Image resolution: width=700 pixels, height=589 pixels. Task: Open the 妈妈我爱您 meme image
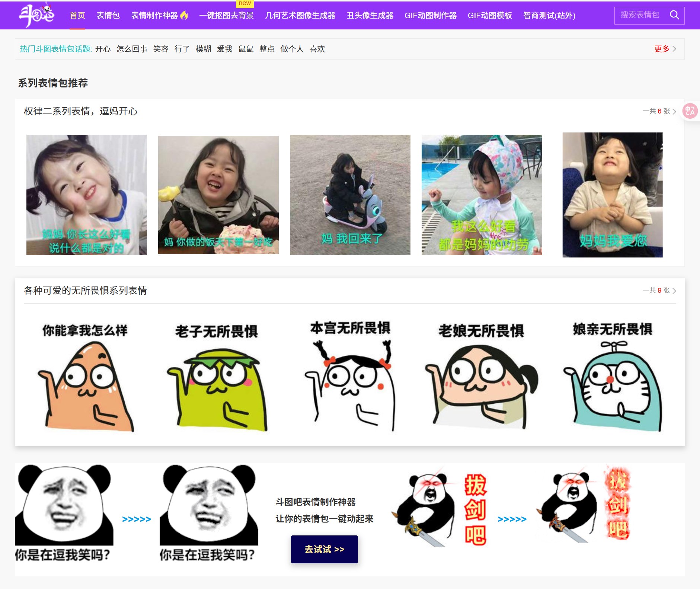[612, 195]
